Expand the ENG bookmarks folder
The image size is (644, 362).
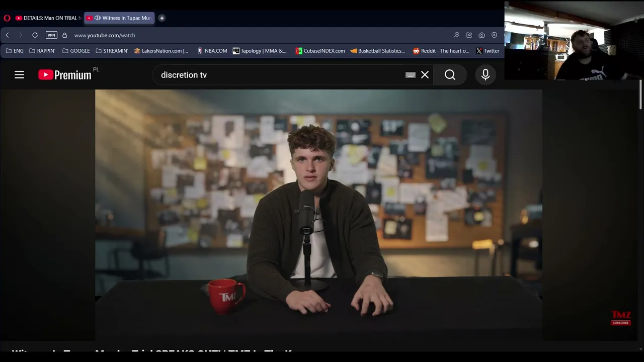tap(15, 51)
